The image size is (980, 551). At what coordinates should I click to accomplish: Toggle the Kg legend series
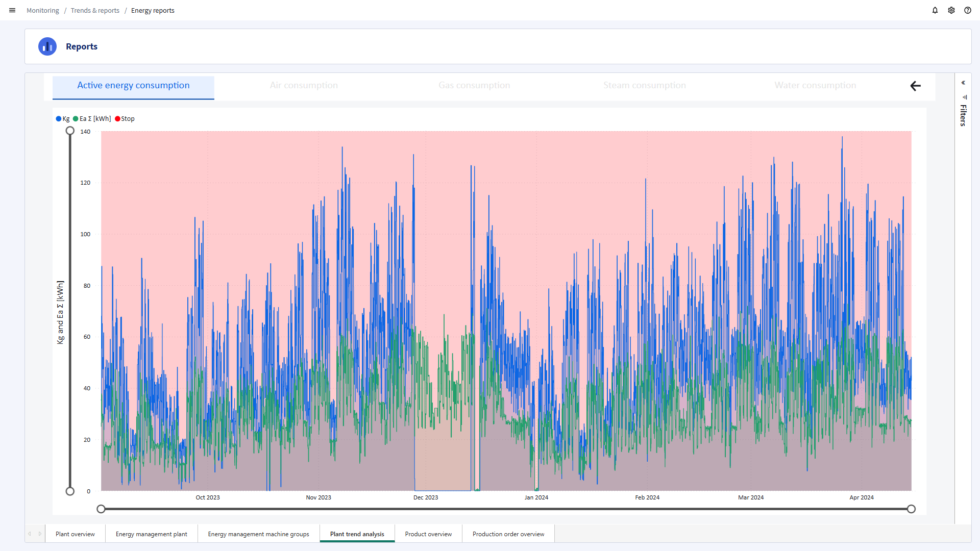click(63, 119)
